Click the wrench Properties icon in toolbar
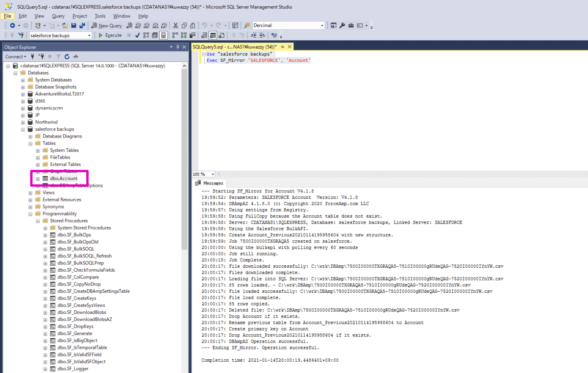The height and width of the screenshot is (373, 588). tap(343, 25)
